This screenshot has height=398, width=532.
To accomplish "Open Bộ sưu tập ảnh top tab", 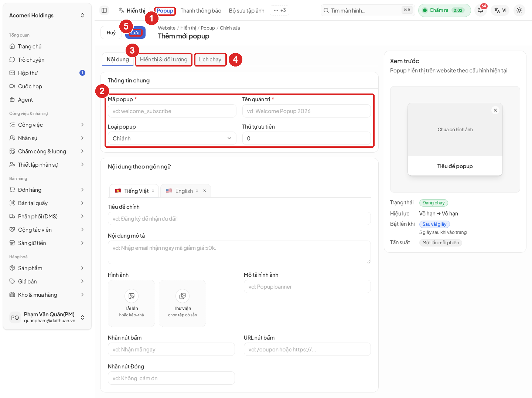I will [x=247, y=11].
